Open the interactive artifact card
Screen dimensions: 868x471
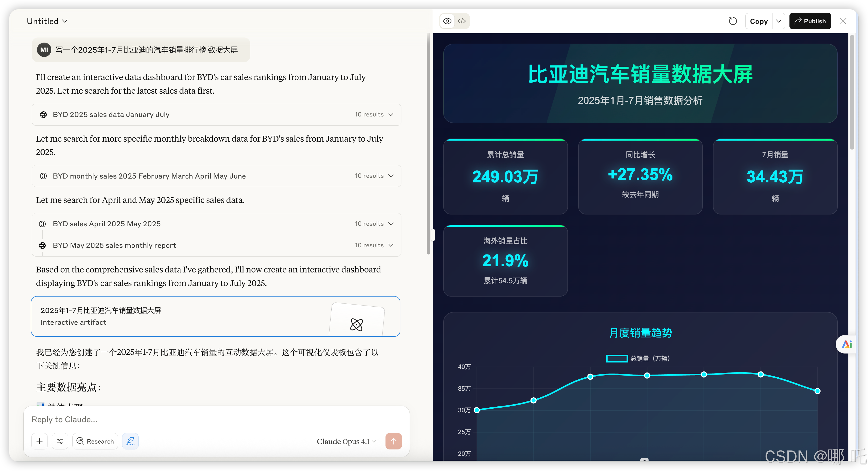click(215, 316)
